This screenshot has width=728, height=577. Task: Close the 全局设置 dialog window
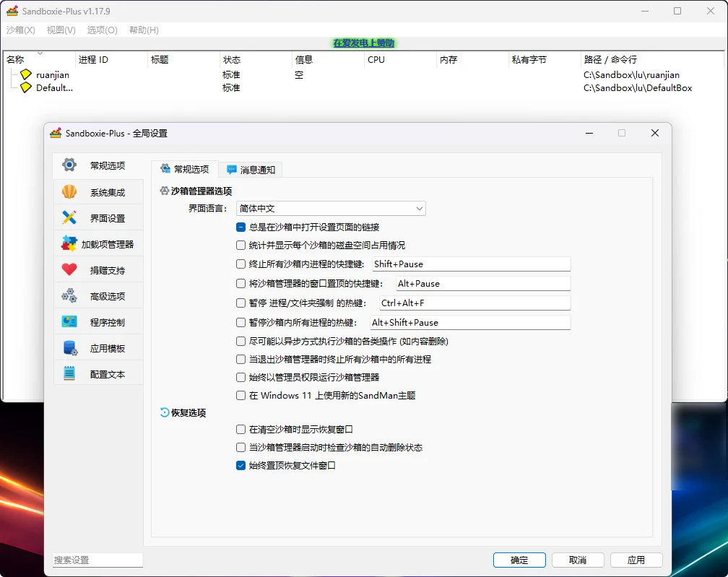tap(654, 133)
